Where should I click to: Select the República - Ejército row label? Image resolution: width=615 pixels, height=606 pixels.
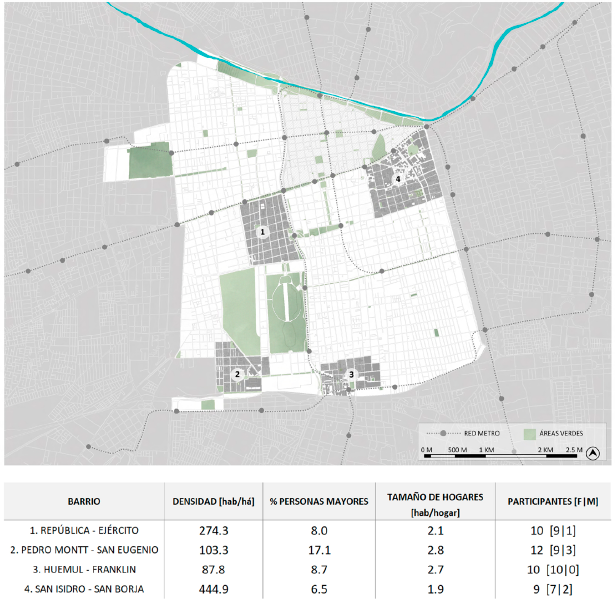[83, 530]
